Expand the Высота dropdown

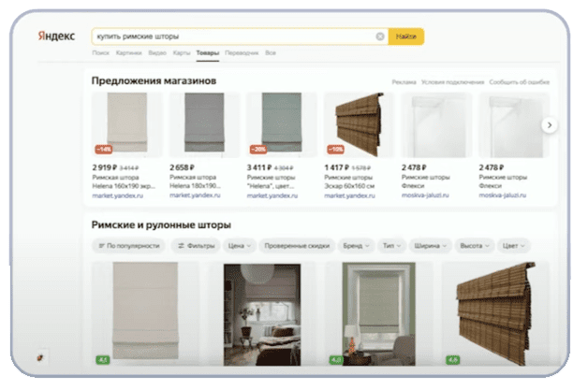(x=475, y=246)
